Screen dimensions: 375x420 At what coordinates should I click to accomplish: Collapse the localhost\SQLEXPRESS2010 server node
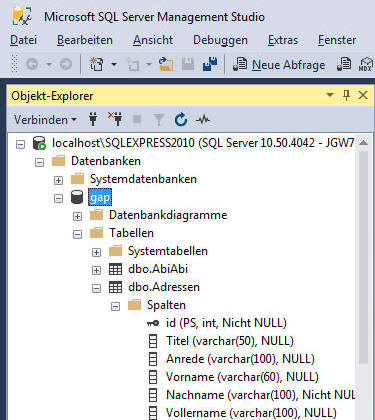click(x=21, y=144)
